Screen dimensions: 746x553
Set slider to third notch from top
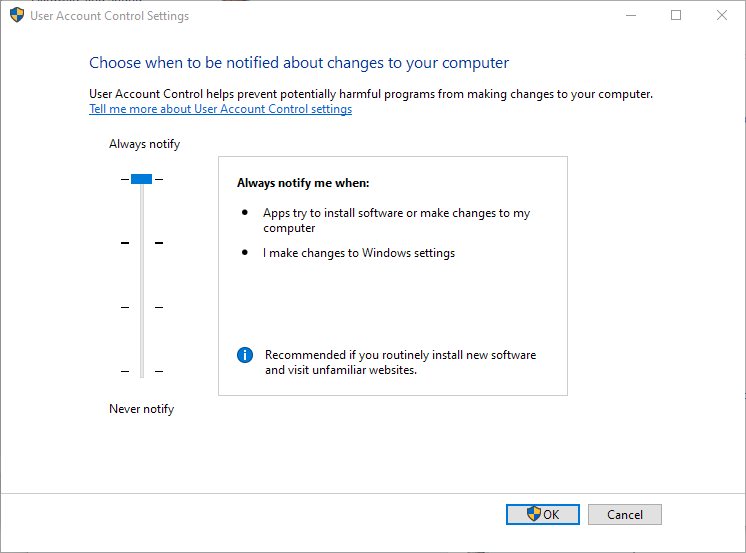(x=142, y=307)
